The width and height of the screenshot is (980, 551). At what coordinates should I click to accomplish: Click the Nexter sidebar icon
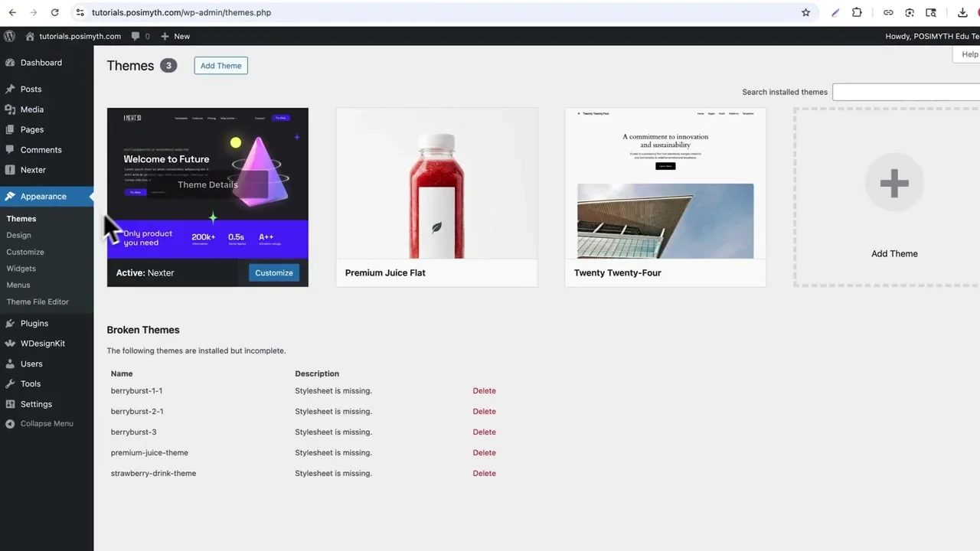[x=10, y=170]
